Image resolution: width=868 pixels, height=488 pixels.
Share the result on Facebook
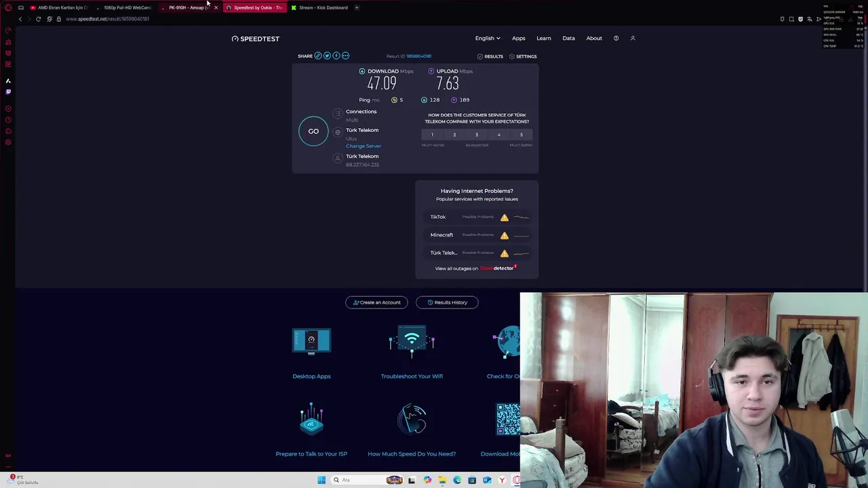[336, 56]
